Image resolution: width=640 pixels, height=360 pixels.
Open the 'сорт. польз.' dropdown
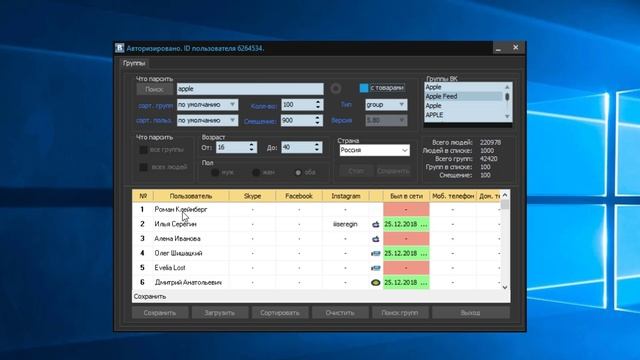point(207,120)
